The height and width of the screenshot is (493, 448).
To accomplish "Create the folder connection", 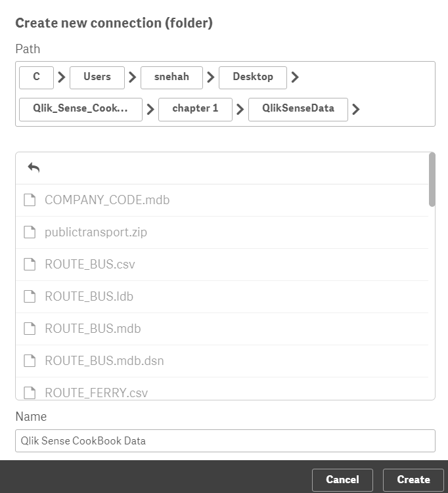I will (x=413, y=480).
